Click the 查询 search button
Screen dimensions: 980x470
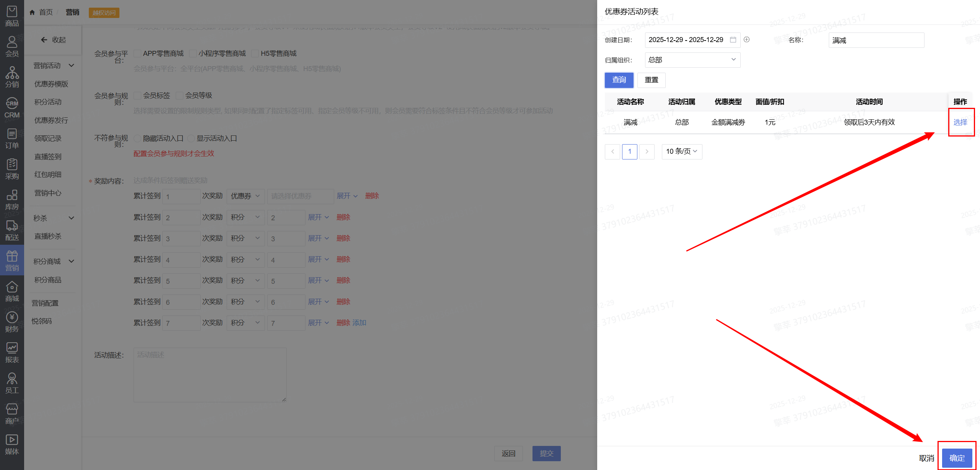(619, 80)
